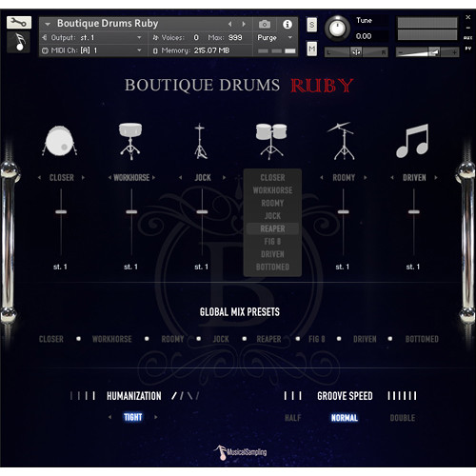Screen dimensions: 476x476
Task: Open the Output st. 1 dropdown
Action: coord(92,37)
